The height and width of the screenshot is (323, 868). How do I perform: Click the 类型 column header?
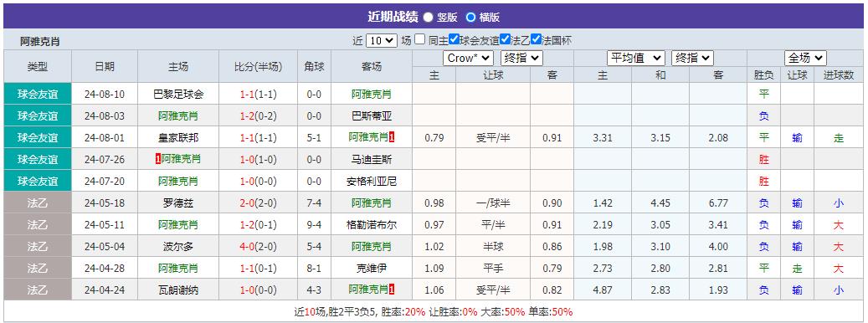point(38,67)
